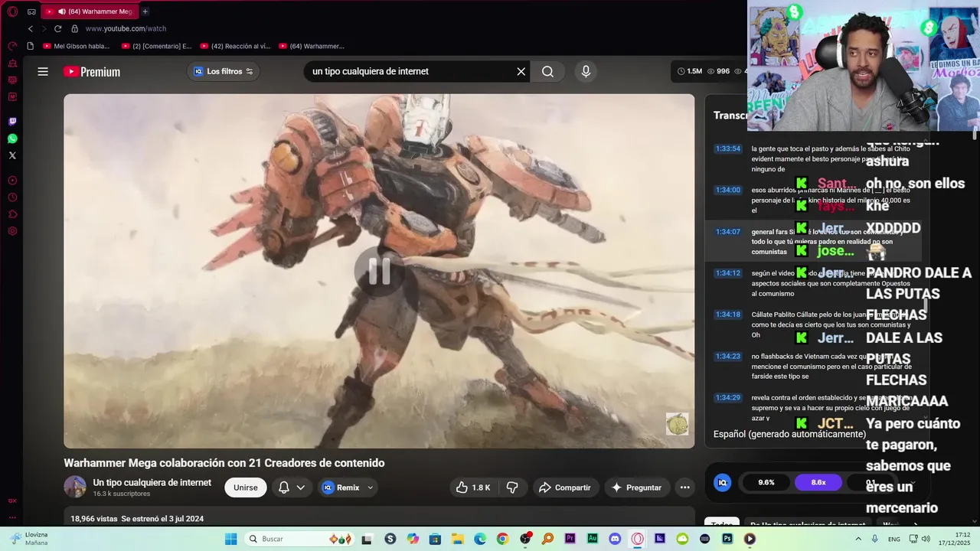Open the Windows Start menu
The image size is (980, 551).
(x=230, y=539)
